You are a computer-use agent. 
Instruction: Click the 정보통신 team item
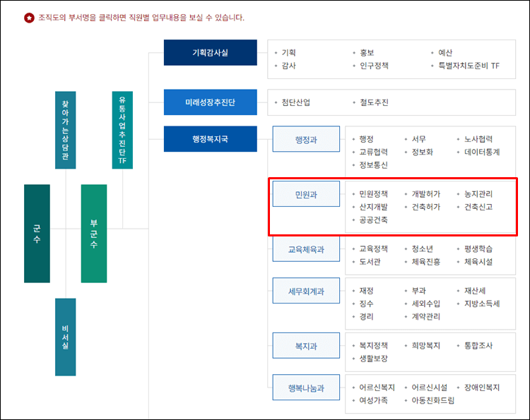point(374,164)
